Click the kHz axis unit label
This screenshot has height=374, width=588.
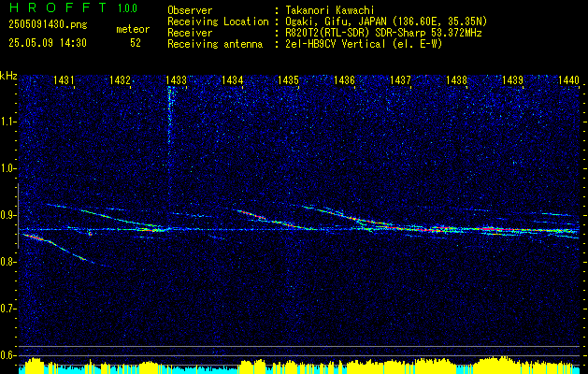point(8,76)
